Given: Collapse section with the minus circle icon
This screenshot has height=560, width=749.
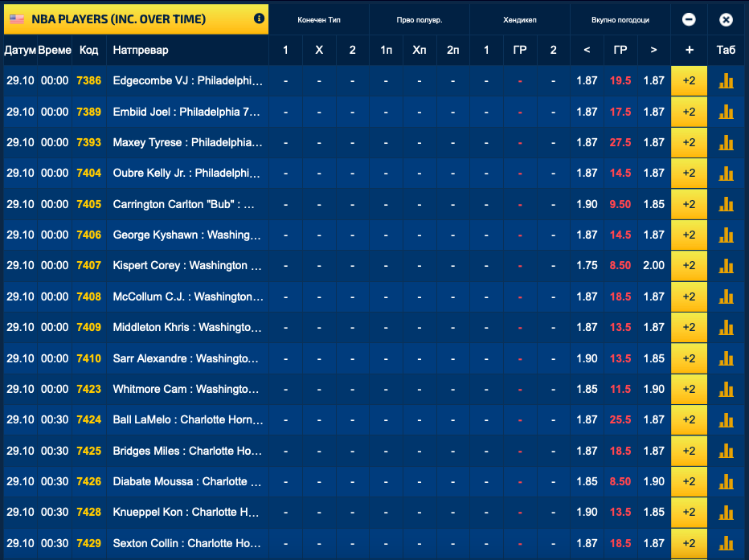Looking at the screenshot, I should coord(689,19).
